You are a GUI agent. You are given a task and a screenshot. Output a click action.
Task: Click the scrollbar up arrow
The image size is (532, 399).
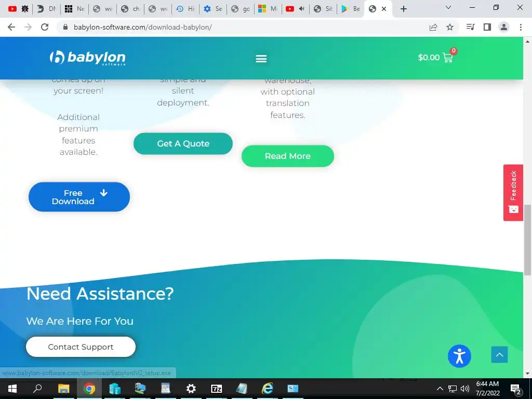527,42
